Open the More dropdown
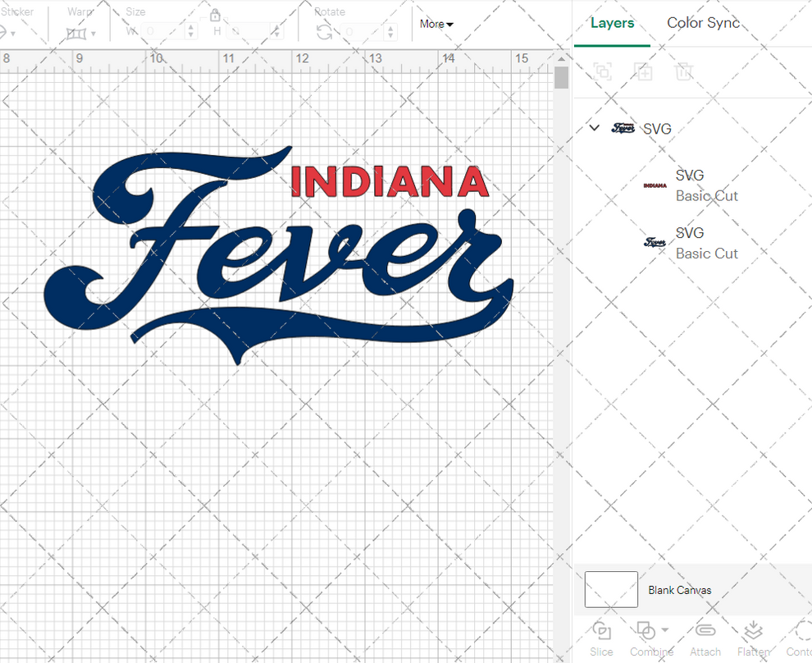 tap(436, 24)
